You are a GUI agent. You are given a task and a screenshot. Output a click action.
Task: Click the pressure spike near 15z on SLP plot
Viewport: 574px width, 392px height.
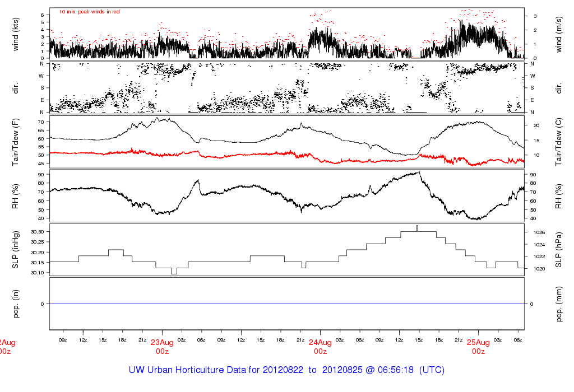point(417,228)
